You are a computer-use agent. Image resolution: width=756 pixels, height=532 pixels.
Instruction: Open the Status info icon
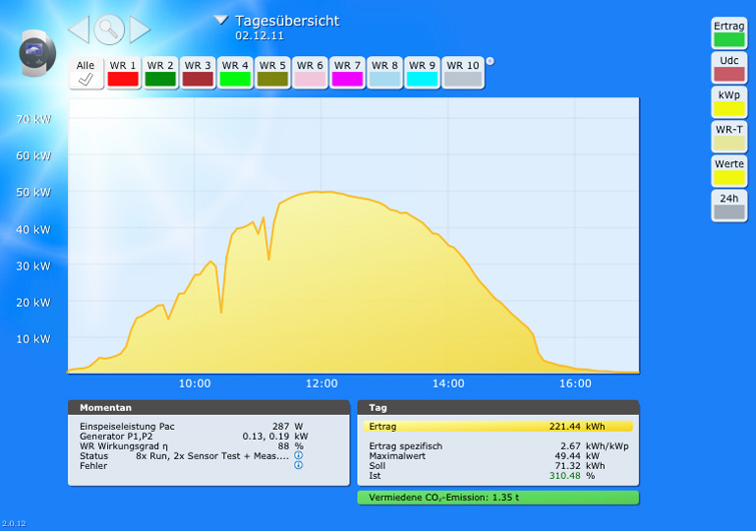[x=298, y=455]
